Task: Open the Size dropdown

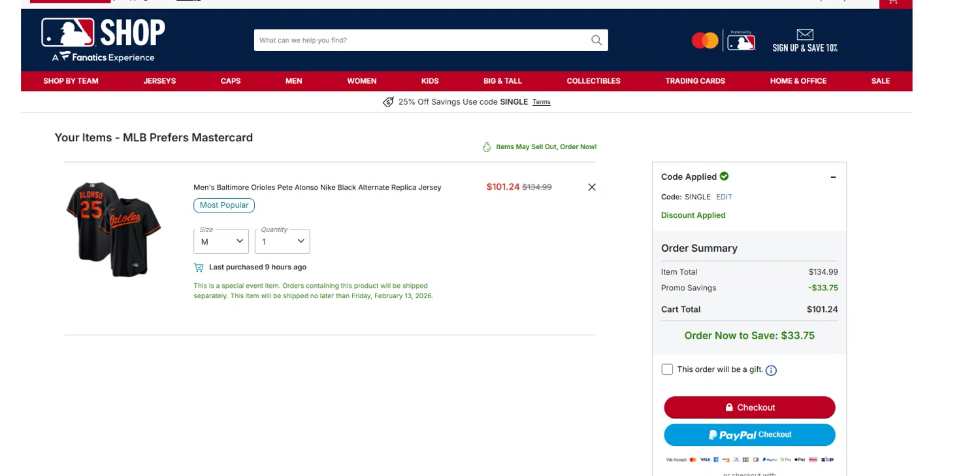Action: click(221, 241)
